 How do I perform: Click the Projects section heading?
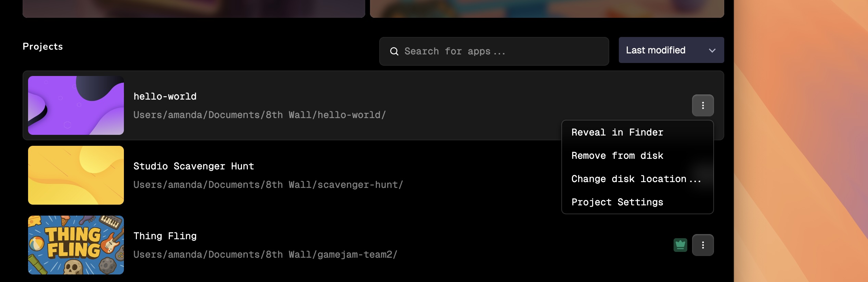[43, 47]
